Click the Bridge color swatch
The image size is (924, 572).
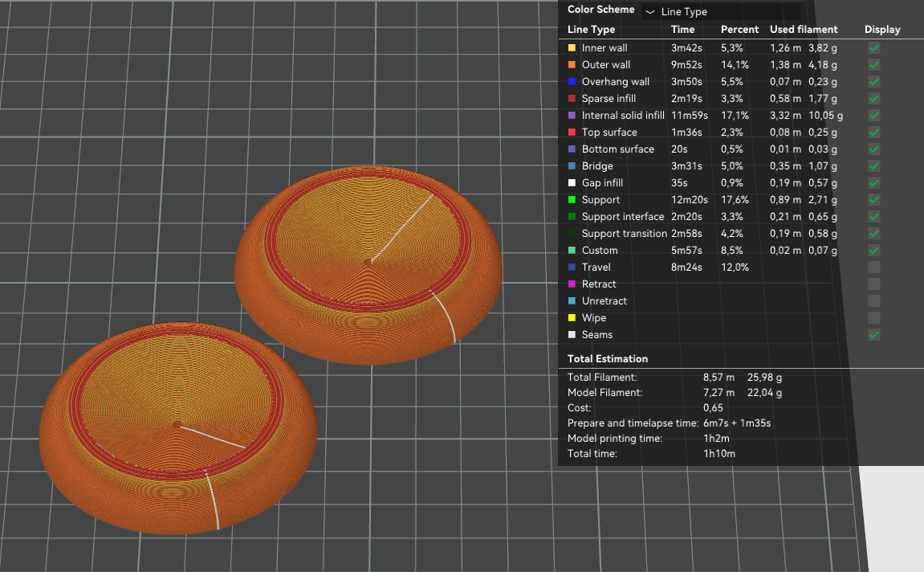pos(572,165)
